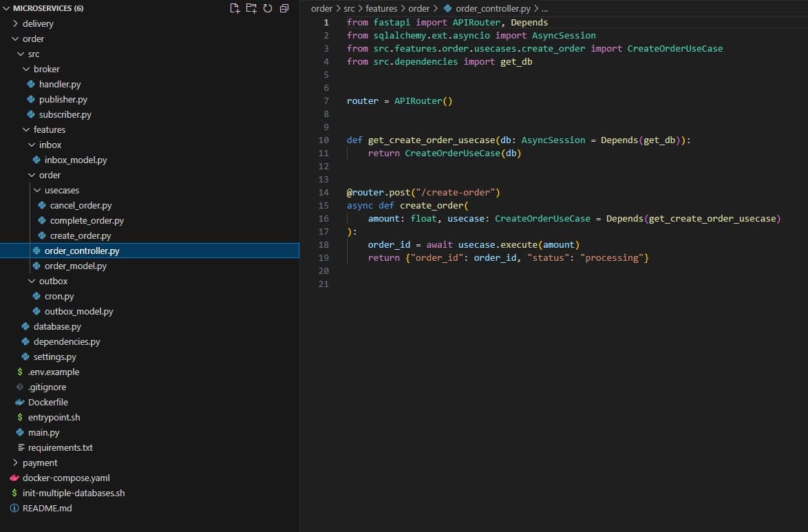
Task: Collapse the features folder
Action: point(26,129)
